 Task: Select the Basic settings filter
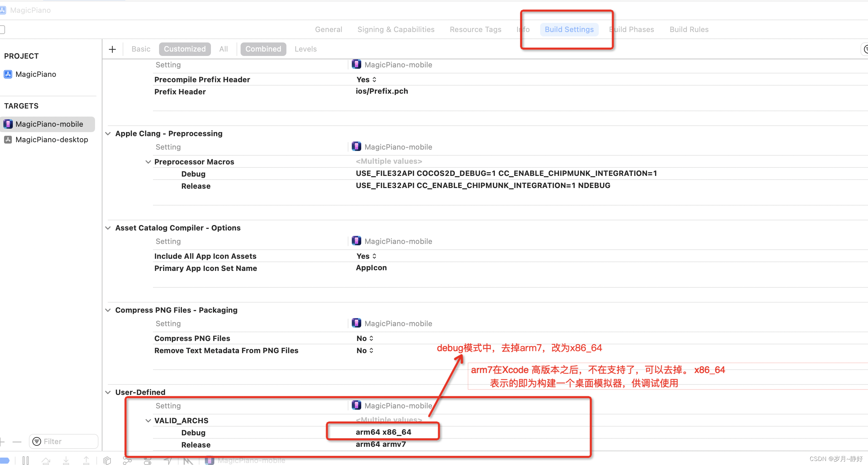pyautogui.click(x=141, y=49)
